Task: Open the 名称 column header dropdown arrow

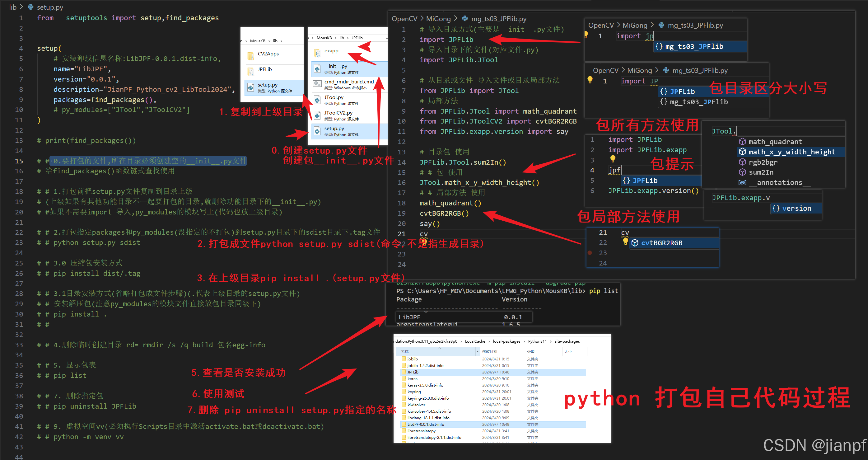Action: [x=477, y=351]
